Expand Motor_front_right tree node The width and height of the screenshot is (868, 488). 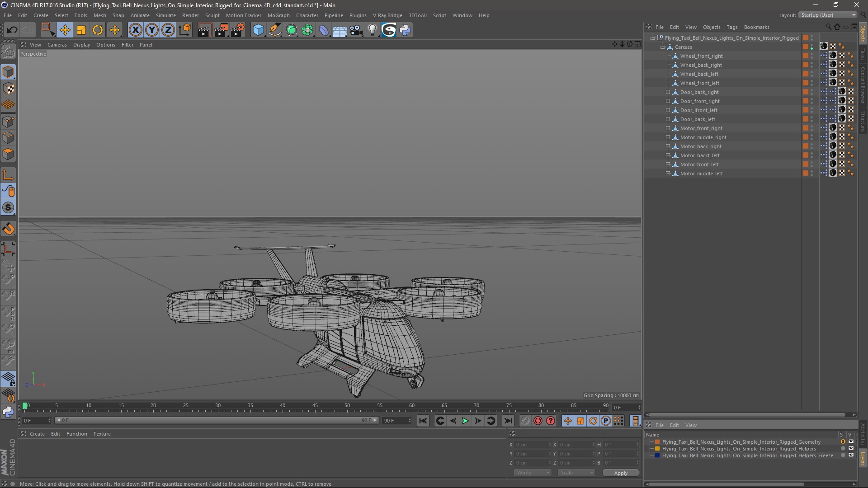[668, 128]
